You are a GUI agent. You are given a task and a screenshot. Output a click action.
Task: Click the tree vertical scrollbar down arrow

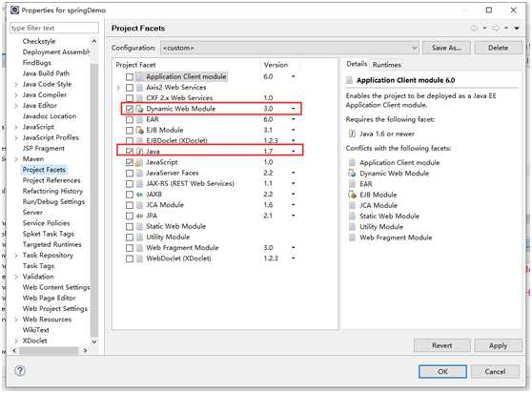point(94,341)
